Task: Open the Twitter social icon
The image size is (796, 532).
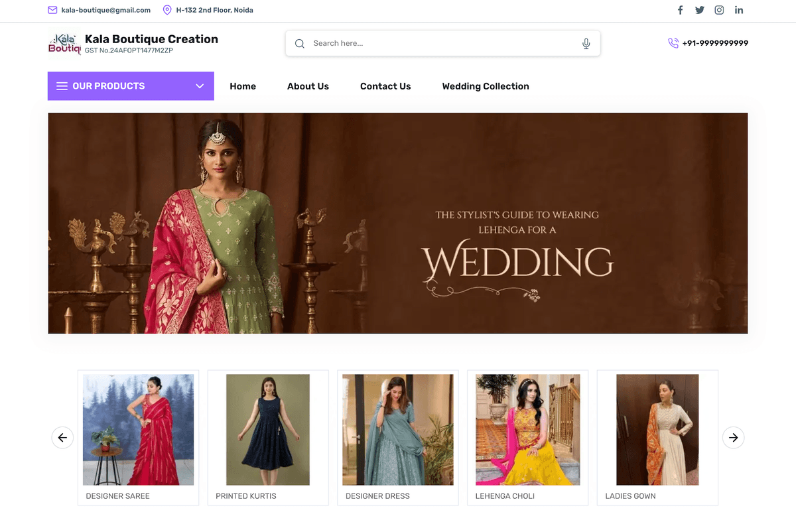Action: (700, 10)
